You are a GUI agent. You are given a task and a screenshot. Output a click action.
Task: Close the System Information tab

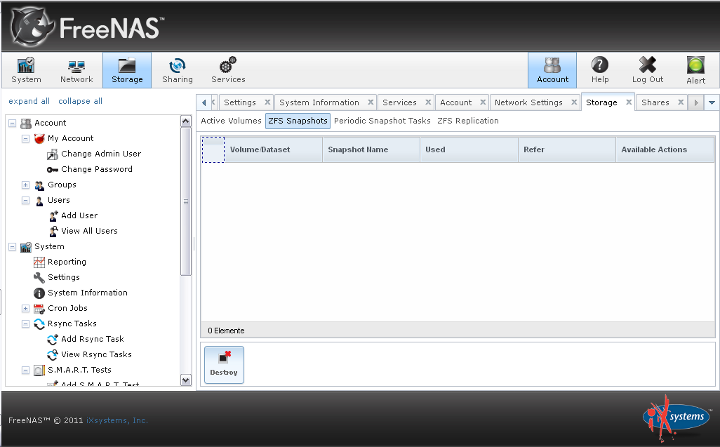pos(371,102)
